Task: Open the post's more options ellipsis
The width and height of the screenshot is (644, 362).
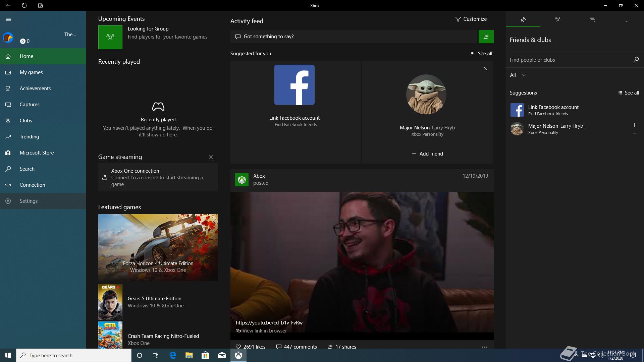Action: coord(484,347)
